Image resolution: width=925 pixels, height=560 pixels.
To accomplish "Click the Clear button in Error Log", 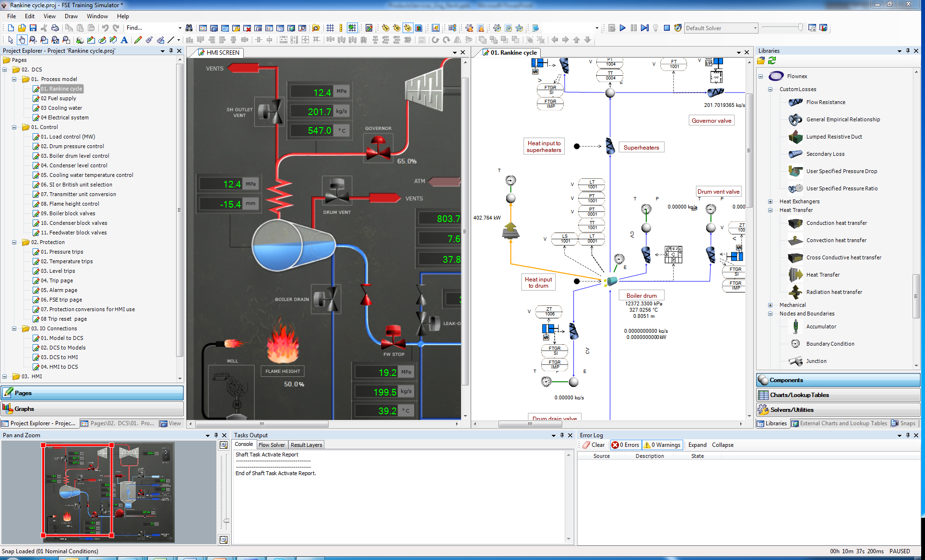I will 593,445.
